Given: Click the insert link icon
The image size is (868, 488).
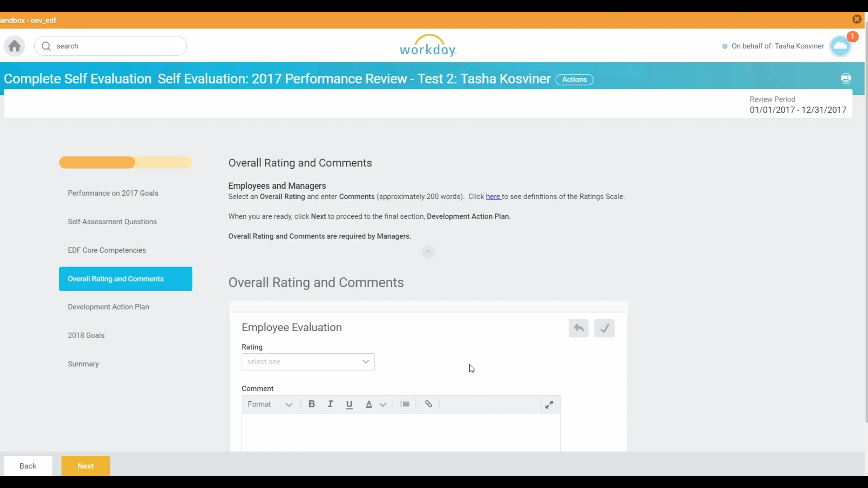Looking at the screenshot, I should (x=429, y=404).
